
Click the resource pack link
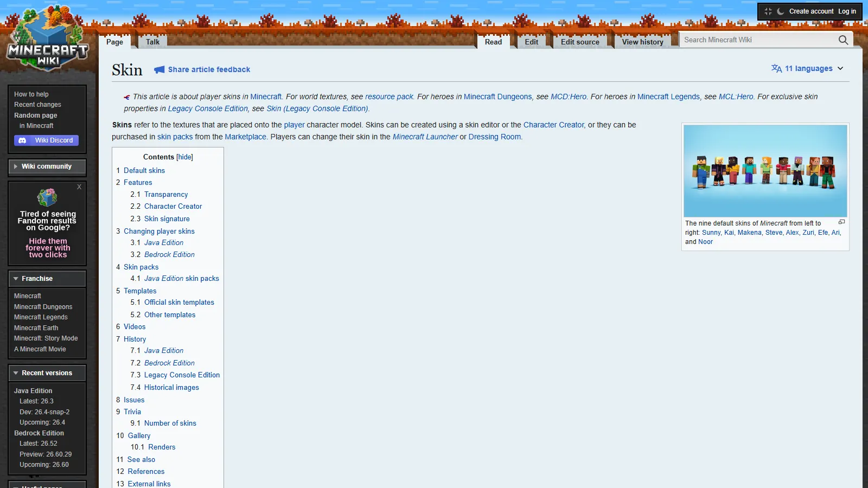pos(389,97)
